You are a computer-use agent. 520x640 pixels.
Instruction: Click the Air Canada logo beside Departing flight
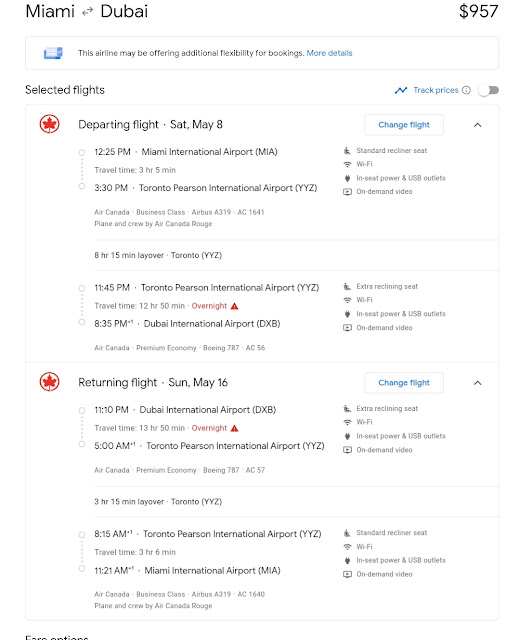point(49,124)
